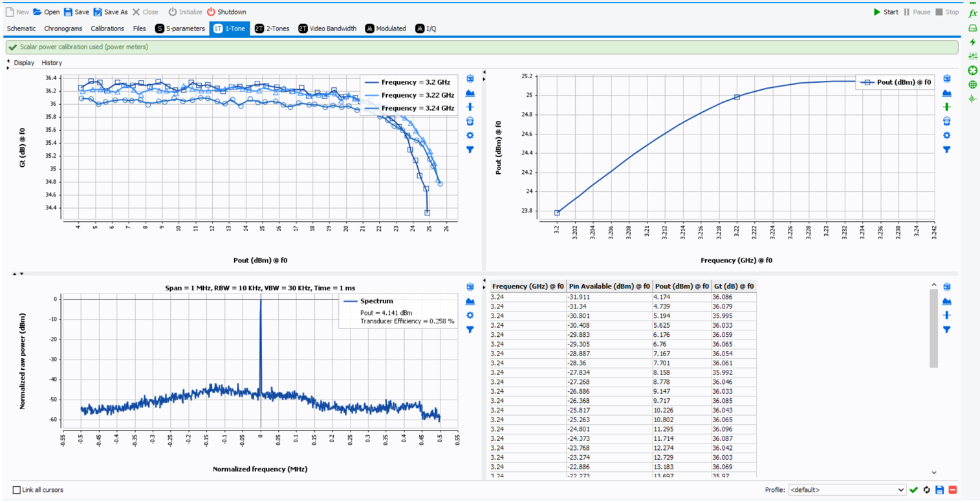This screenshot has width=980, height=503.
Task: Open the green sliders settings sidebar icon
Action: pyautogui.click(x=972, y=56)
